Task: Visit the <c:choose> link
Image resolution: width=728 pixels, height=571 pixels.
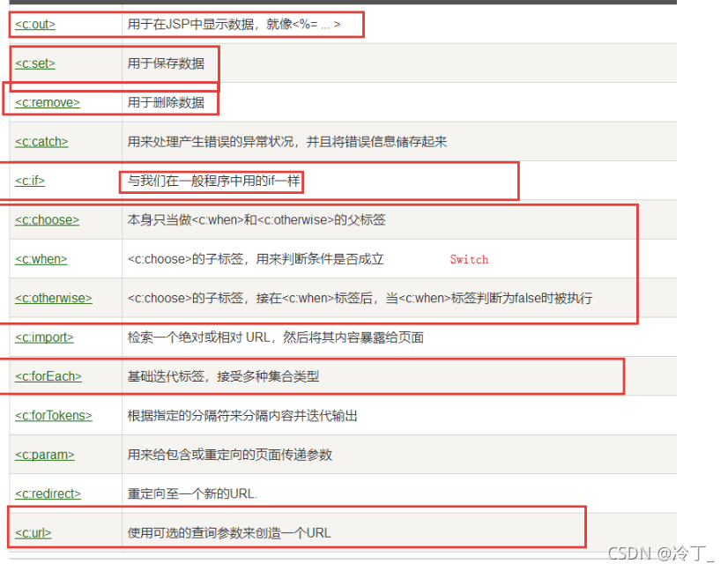Action: [x=47, y=220]
